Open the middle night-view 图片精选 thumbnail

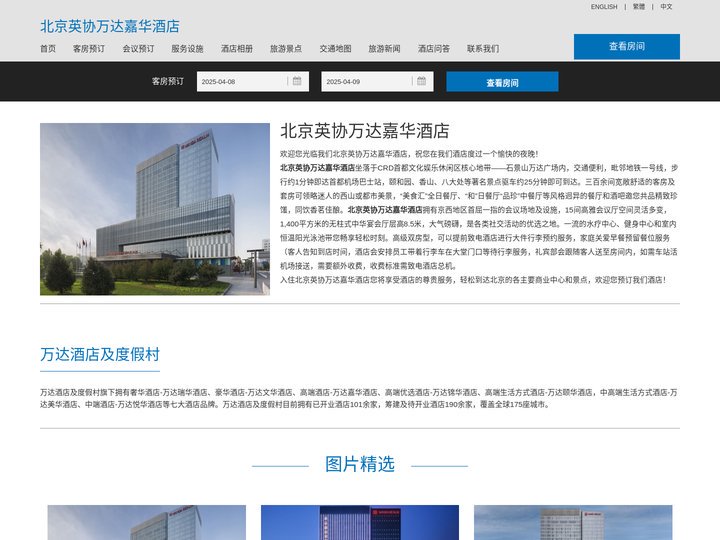click(x=360, y=523)
